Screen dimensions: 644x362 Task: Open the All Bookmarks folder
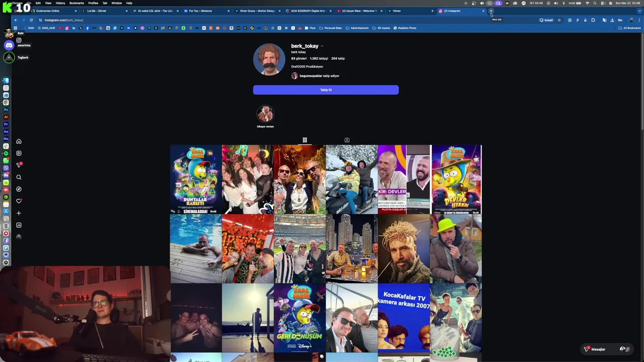(629, 28)
